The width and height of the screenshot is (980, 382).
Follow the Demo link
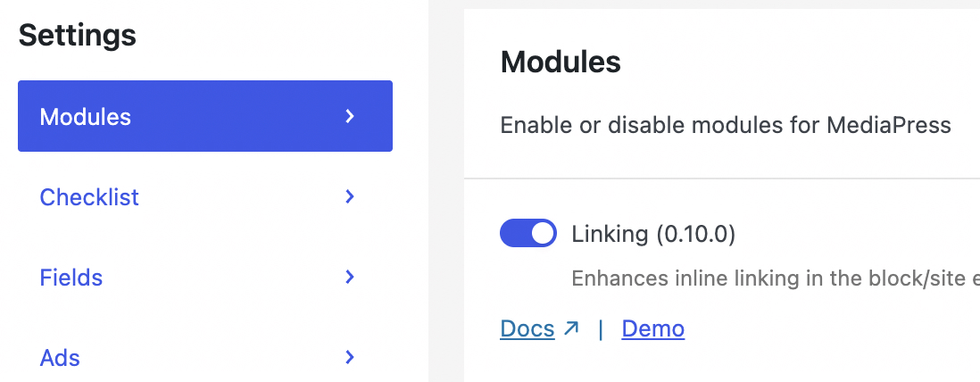652,328
